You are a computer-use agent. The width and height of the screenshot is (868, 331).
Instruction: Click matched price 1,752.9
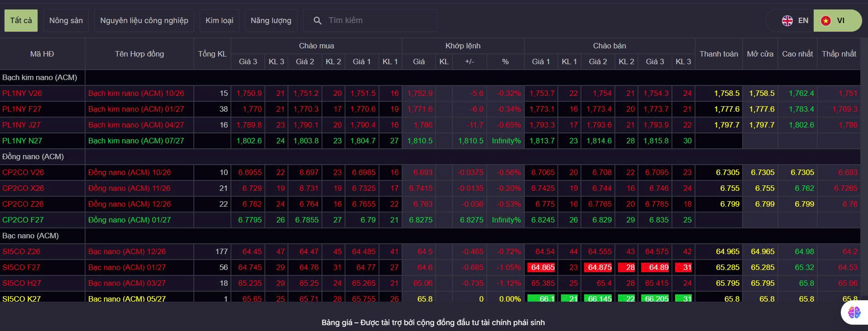pyautogui.click(x=420, y=93)
